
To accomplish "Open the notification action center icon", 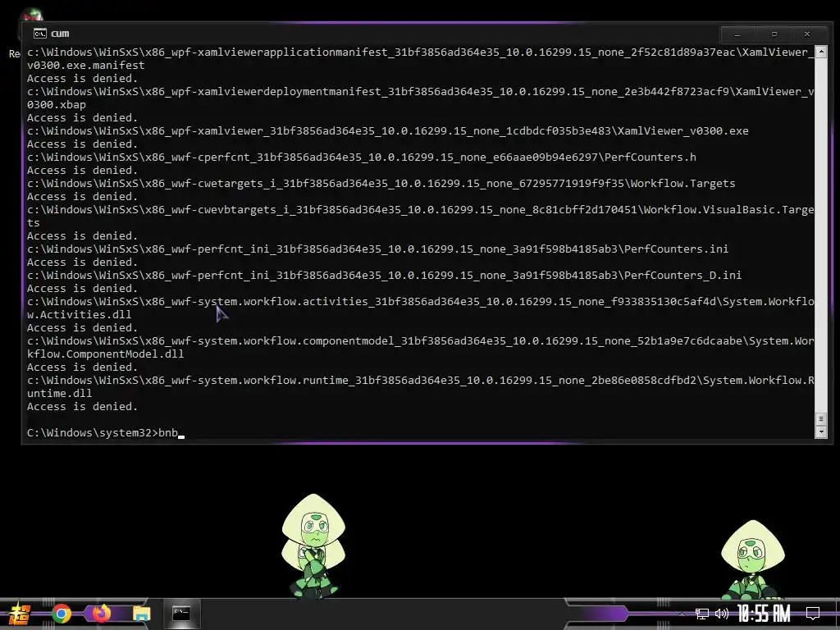I will (813, 614).
